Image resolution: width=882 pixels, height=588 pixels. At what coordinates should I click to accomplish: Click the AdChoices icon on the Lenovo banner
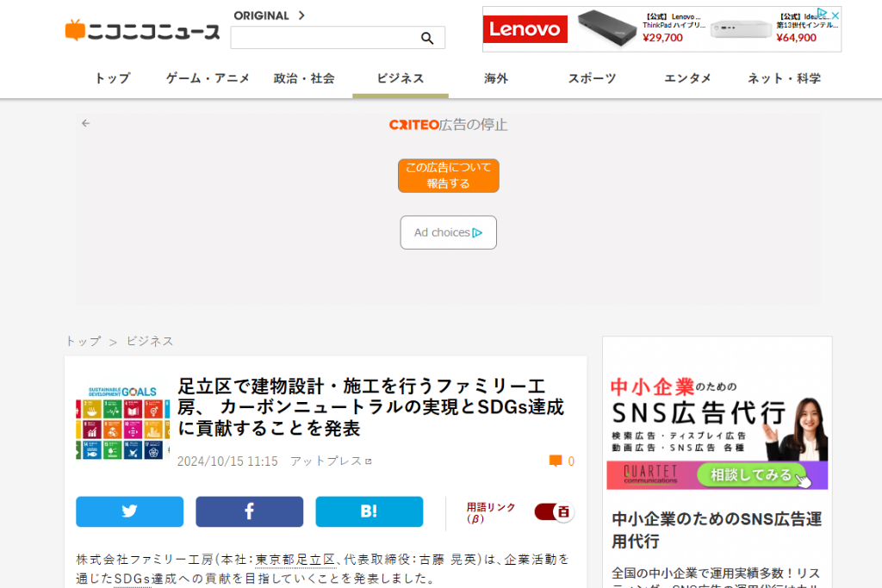[823, 14]
